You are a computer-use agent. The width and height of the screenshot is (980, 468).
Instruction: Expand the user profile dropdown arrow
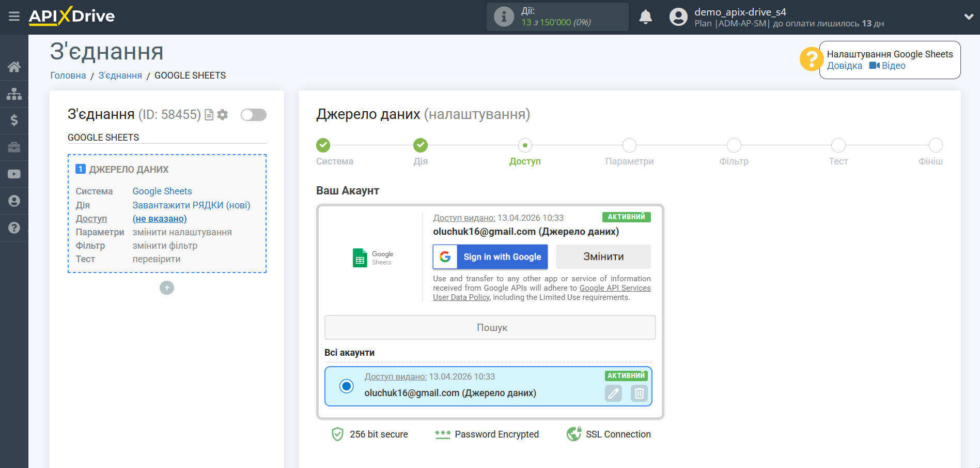pos(969,17)
